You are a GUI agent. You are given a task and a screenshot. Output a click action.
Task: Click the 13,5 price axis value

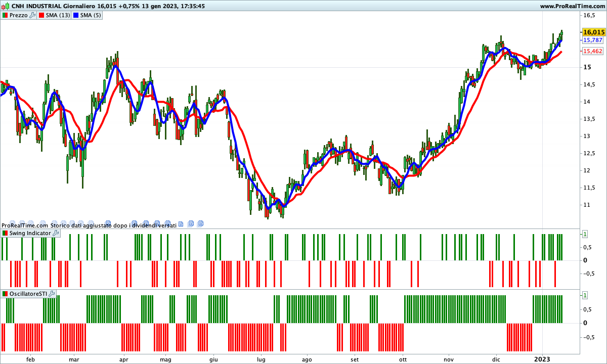click(589, 119)
